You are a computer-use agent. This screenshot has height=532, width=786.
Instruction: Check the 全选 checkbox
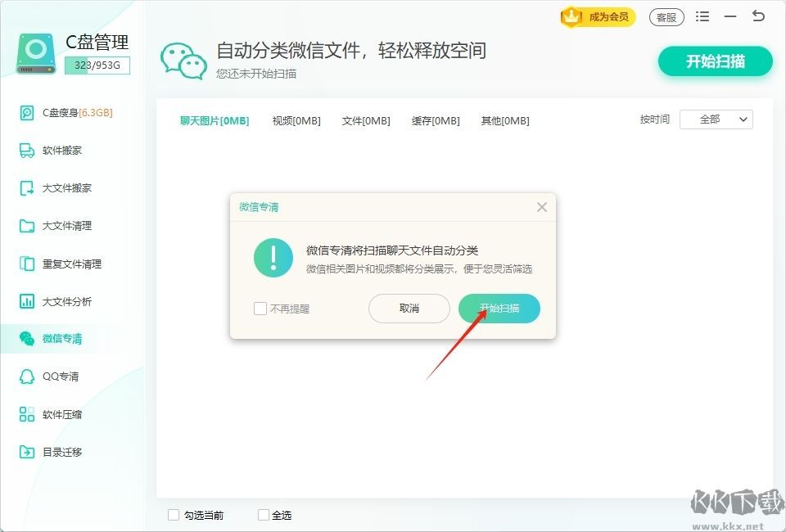[264, 515]
